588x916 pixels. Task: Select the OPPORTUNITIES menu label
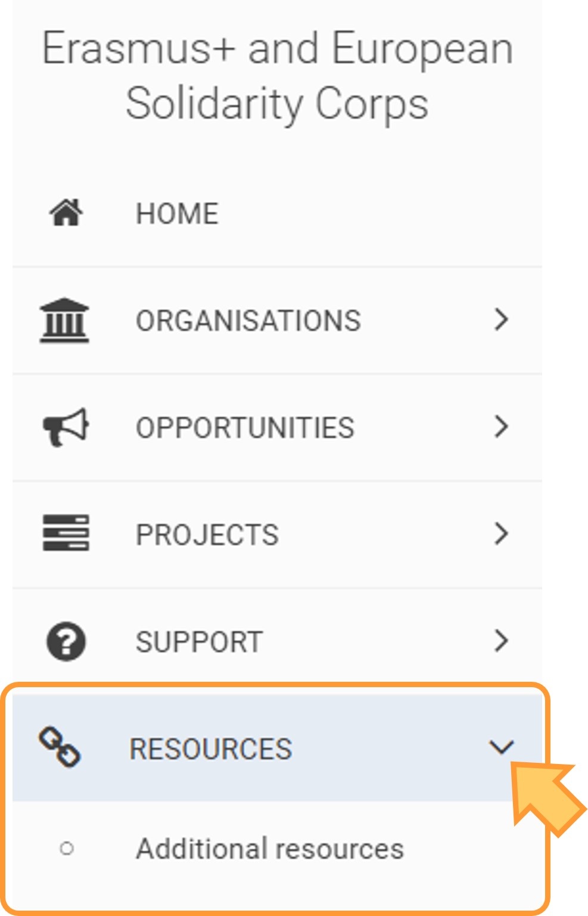click(245, 427)
